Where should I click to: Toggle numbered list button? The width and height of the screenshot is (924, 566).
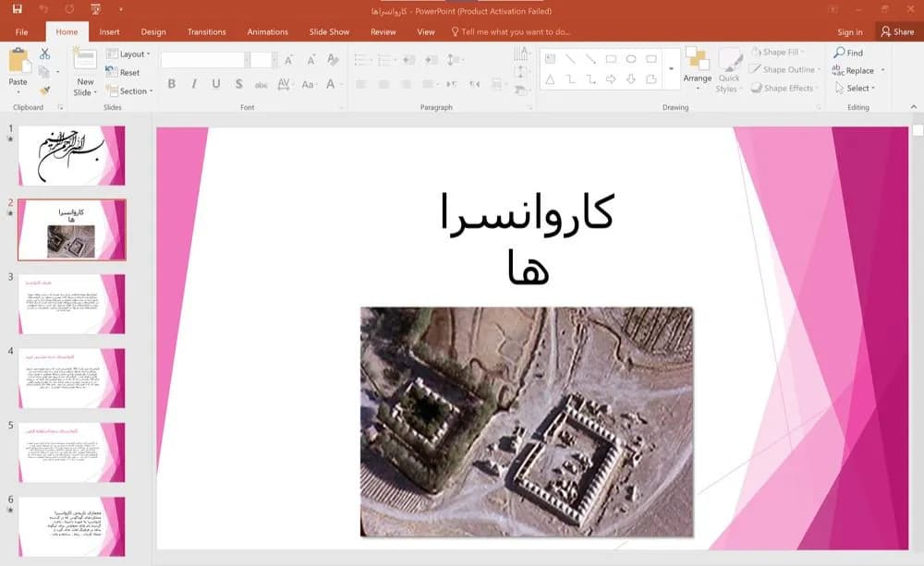tap(385, 59)
